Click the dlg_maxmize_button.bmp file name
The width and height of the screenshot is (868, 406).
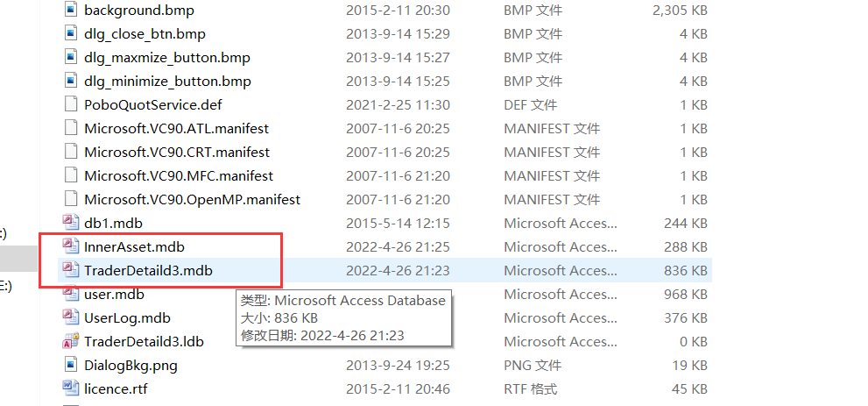click(167, 58)
